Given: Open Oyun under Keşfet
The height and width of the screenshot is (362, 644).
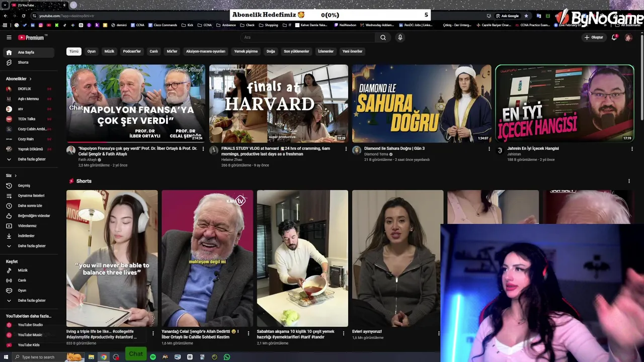Looking at the screenshot, I should pyautogui.click(x=29, y=291).
